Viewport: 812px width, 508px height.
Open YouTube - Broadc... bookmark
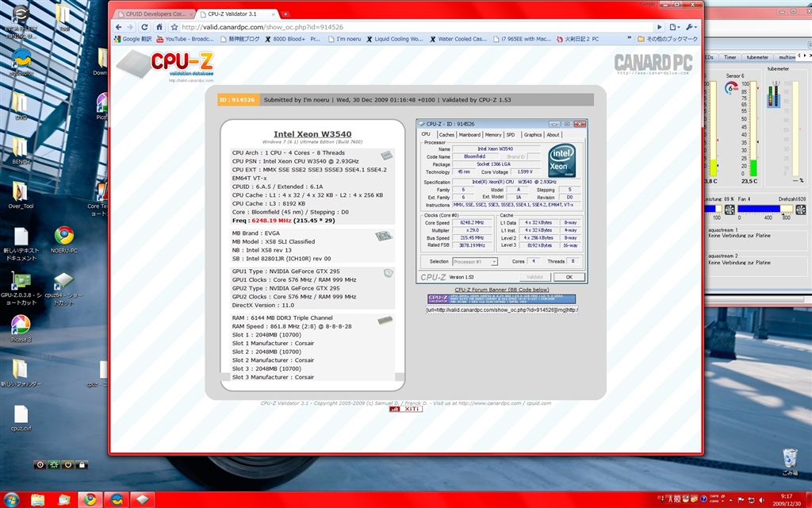[185, 39]
